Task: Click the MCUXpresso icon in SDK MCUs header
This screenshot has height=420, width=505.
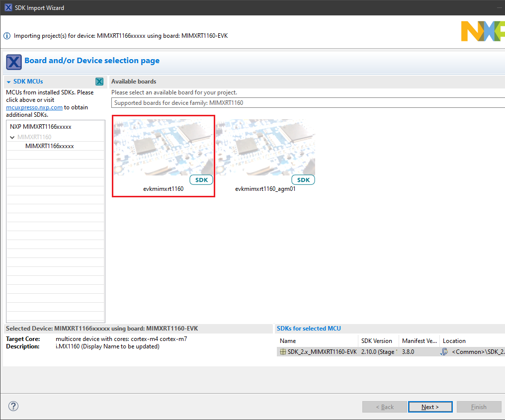Action: click(99, 82)
